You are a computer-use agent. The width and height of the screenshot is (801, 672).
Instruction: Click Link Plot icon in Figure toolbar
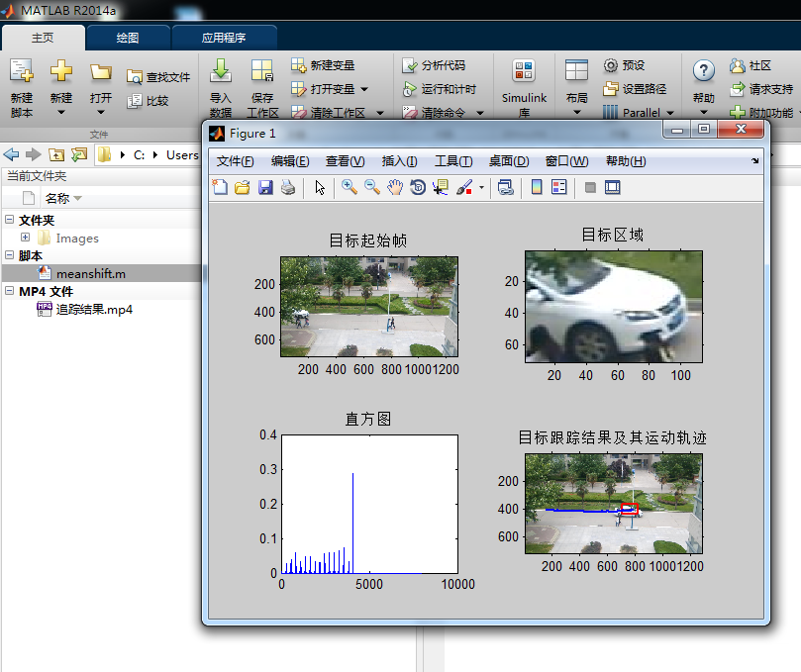click(506, 187)
